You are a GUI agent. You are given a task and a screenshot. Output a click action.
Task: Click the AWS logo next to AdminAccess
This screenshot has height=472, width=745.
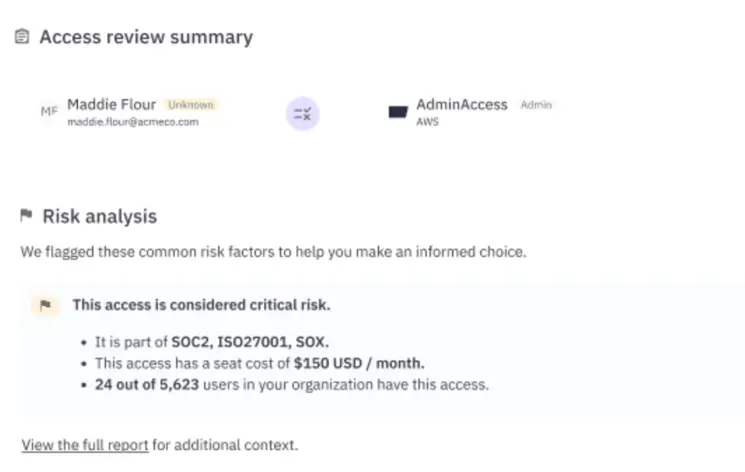[x=398, y=112]
